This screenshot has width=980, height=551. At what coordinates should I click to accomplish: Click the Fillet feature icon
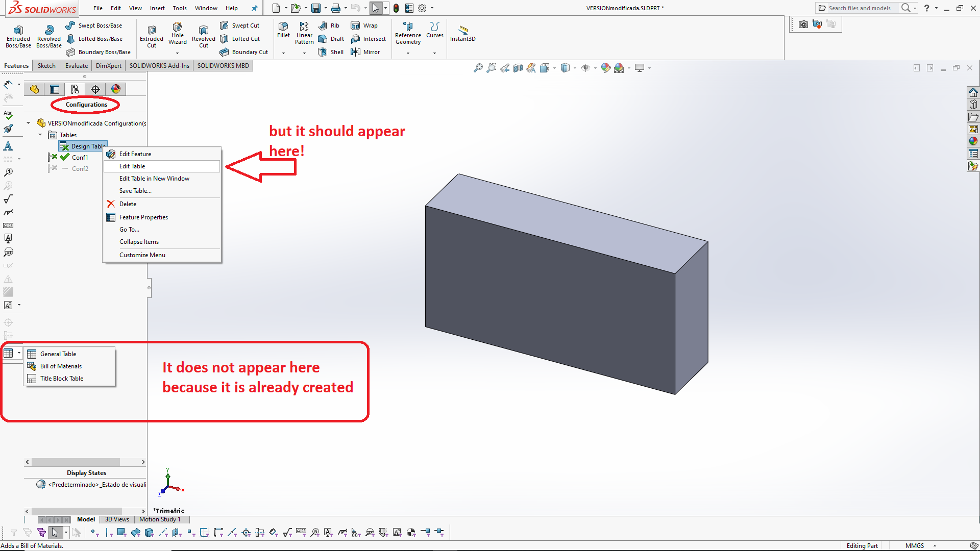coord(283,27)
